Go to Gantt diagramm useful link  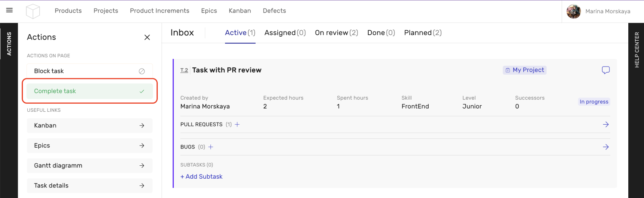[x=89, y=166]
